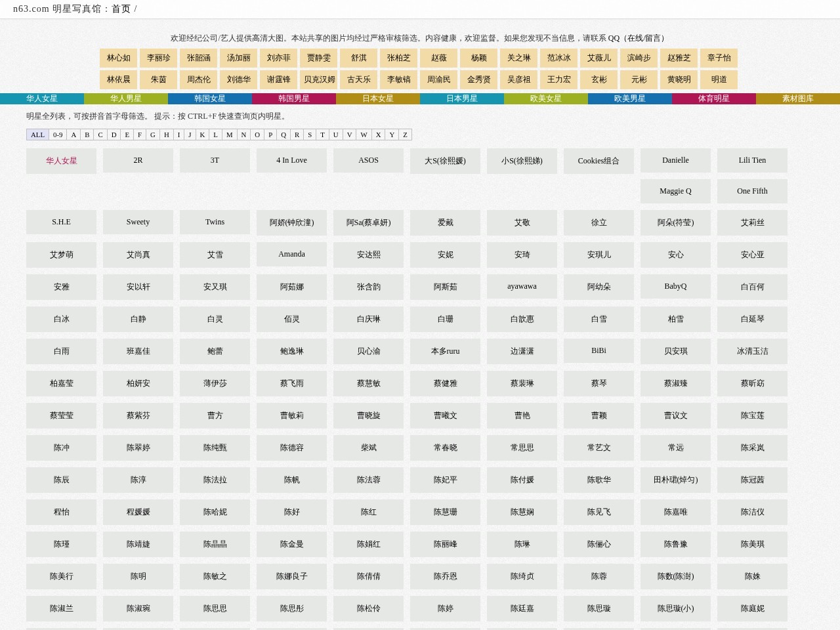Filter the list by 0-9
This screenshot has width=840, height=630.
tap(58, 135)
